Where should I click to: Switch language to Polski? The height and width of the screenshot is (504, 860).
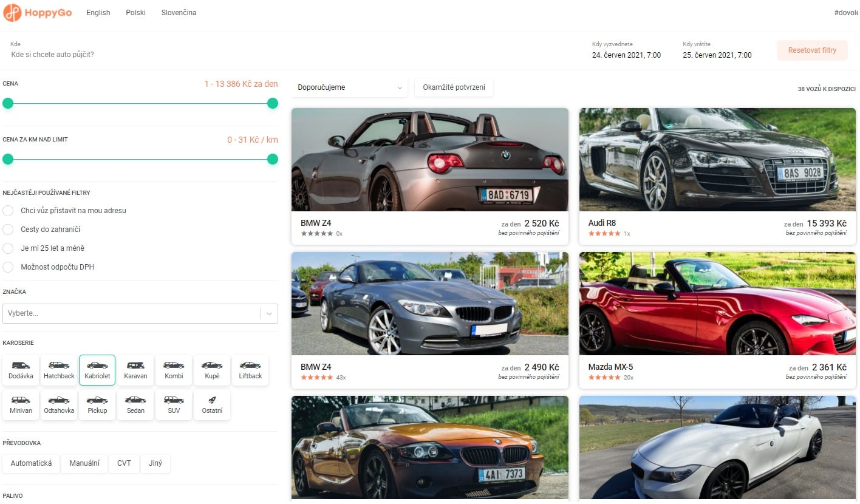click(136, 13)
